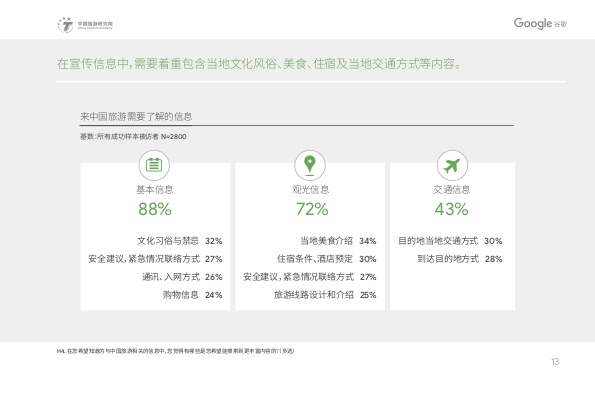Screen dimensions: 595x396
Task: Click the China Tourism Academy logo
Action: tap(85, 25)
